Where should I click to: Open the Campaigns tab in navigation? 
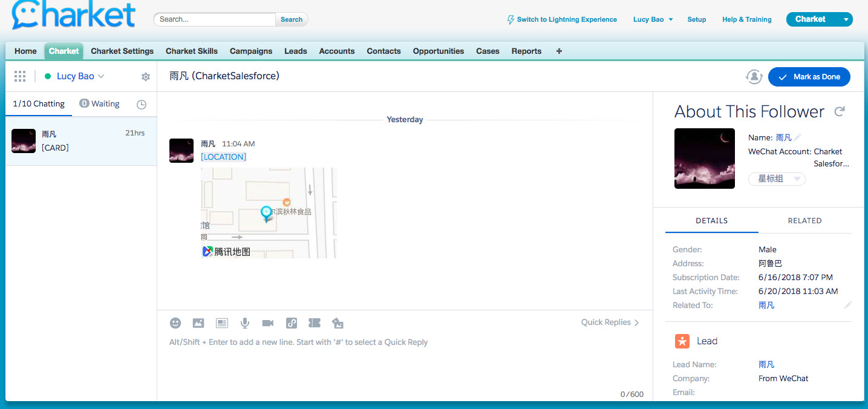point(251,51)
